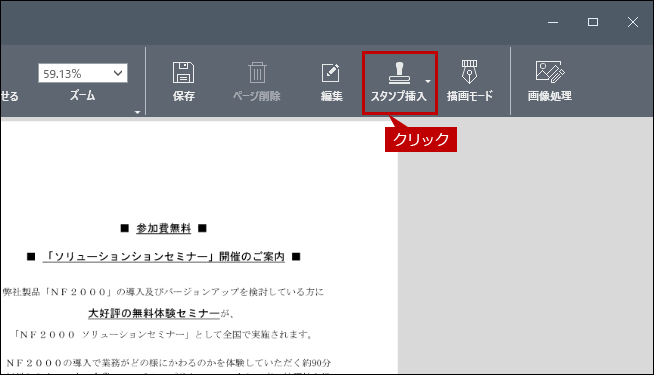Click the ページ削除 trash can icon
This screenshot has width=654, height=375.
[x=257, y=73]
